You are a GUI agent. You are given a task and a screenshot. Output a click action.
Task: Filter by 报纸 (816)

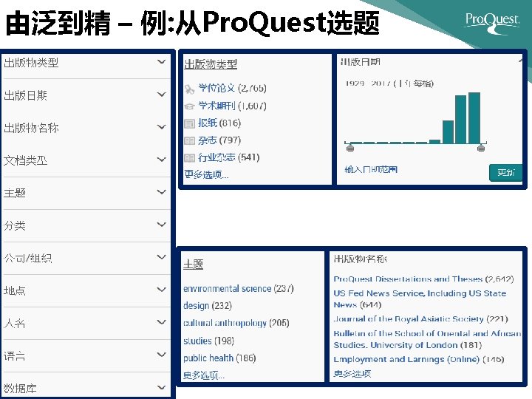pos(219,123)
